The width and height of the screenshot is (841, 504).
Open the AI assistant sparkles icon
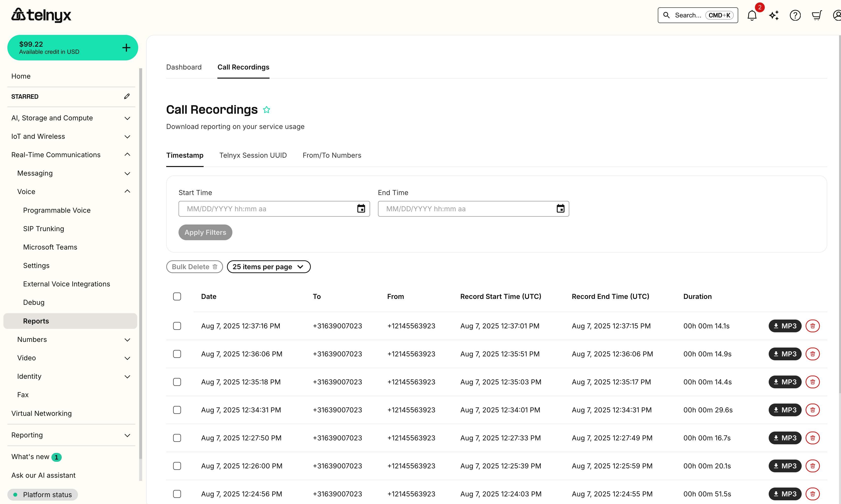774,15
